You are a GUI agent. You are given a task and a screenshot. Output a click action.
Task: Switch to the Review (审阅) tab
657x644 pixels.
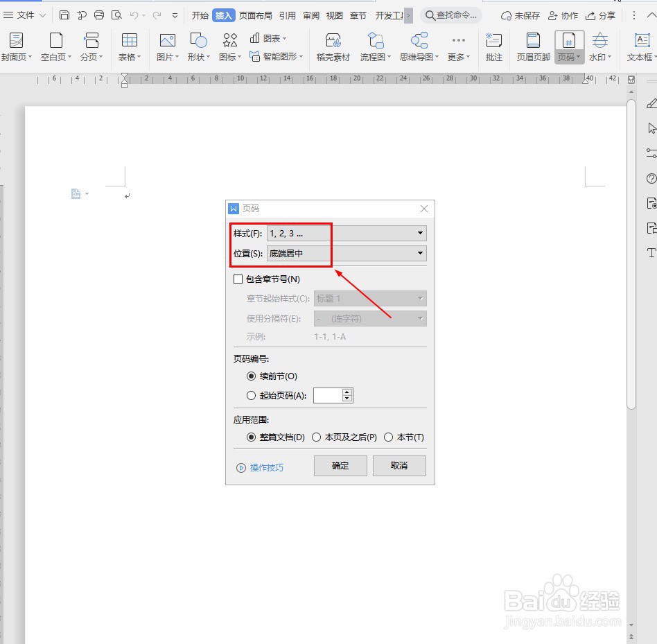pos(311,15)
